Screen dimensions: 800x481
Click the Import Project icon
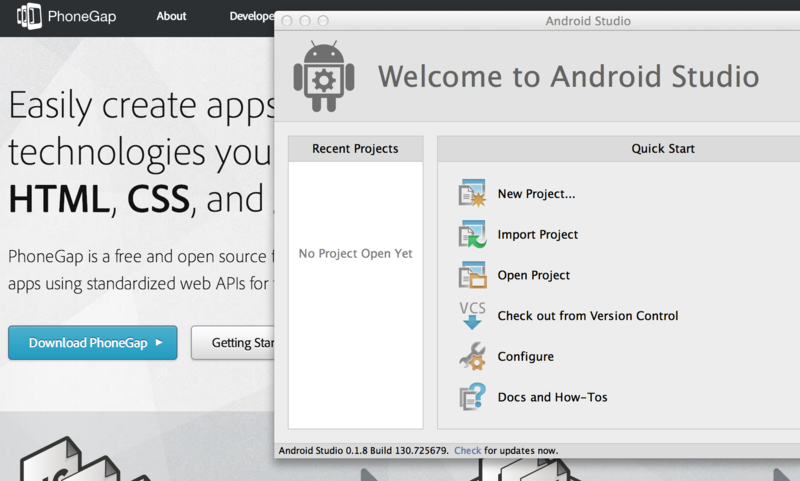[472, 234]
